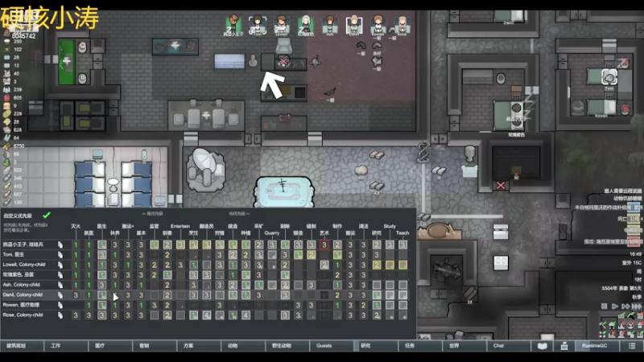This screenshot has width=644, height=362.
Task: Open the 野生动物 wildlife tab
Action: pos(288,346)
